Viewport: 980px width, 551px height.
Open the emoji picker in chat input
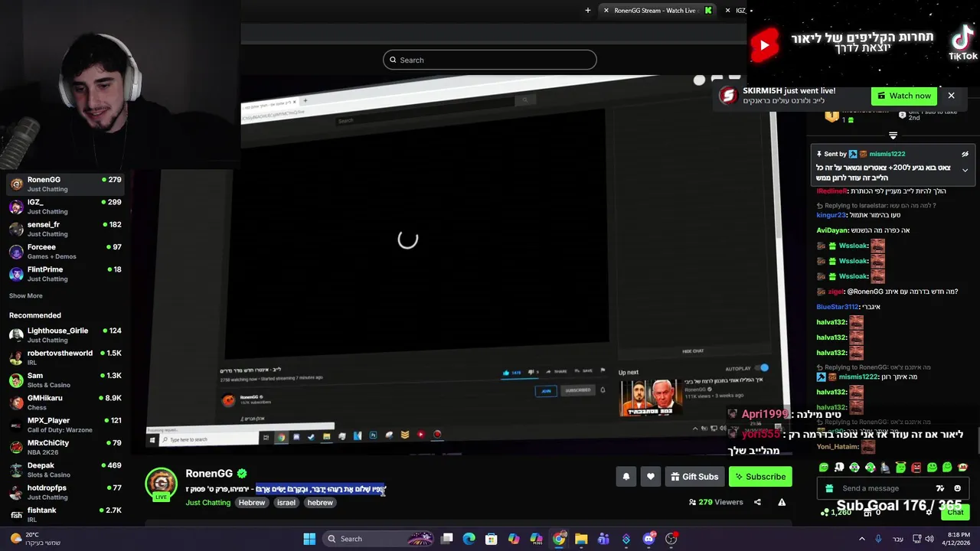coord(957,488)
